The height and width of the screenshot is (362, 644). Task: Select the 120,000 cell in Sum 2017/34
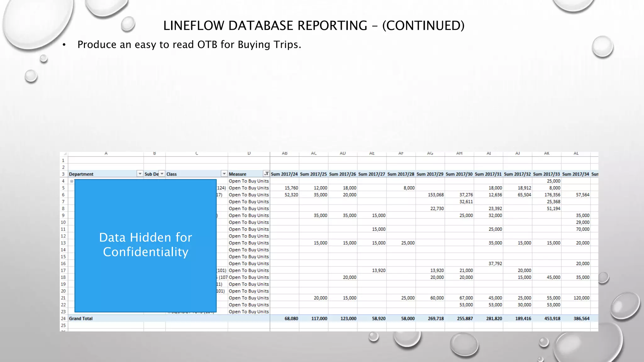pyautogui.click(x=581, y=298)
